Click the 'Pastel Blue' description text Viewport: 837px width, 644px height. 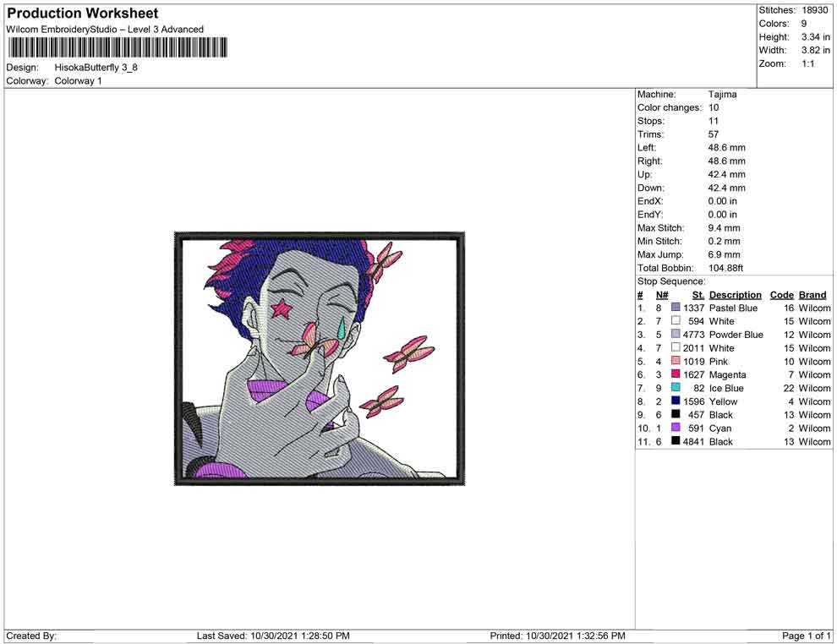[x=734, y=308]
